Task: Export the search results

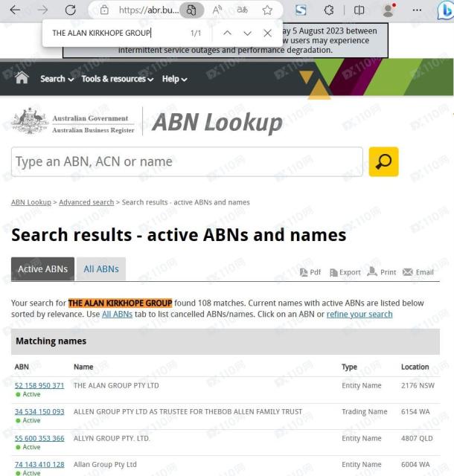Action: pyautogui.click(x=345, y=272)
